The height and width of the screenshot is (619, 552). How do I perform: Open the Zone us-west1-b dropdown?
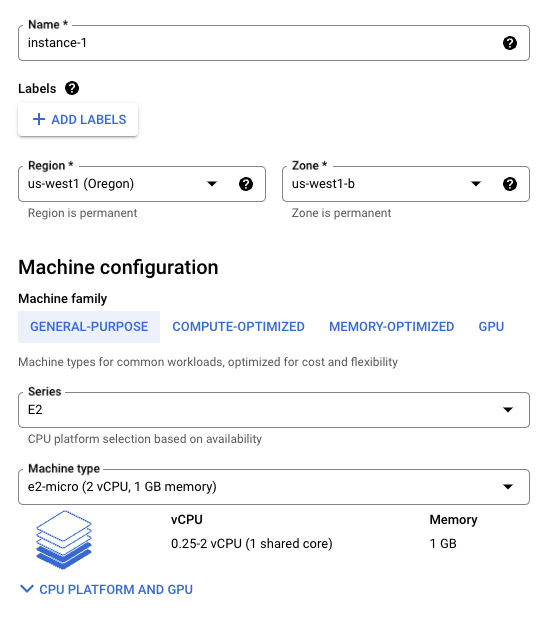(406, 184)
